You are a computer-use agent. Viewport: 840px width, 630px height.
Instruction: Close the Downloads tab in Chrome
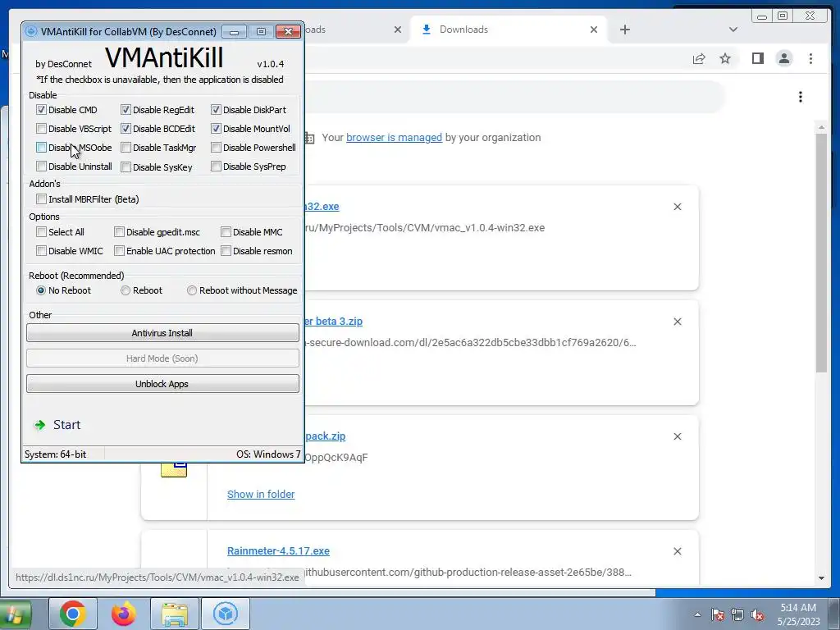pos(594,30)
